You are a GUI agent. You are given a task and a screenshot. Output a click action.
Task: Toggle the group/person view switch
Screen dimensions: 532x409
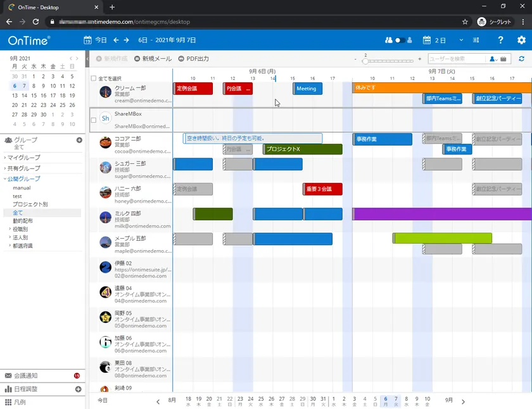coord(399,40)
